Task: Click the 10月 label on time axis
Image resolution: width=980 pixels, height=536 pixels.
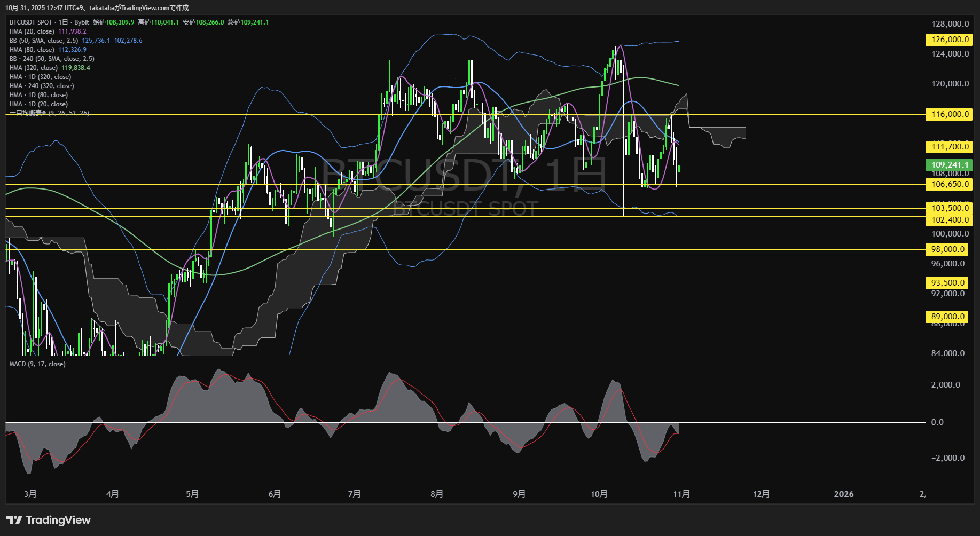Action: point(599,494)
